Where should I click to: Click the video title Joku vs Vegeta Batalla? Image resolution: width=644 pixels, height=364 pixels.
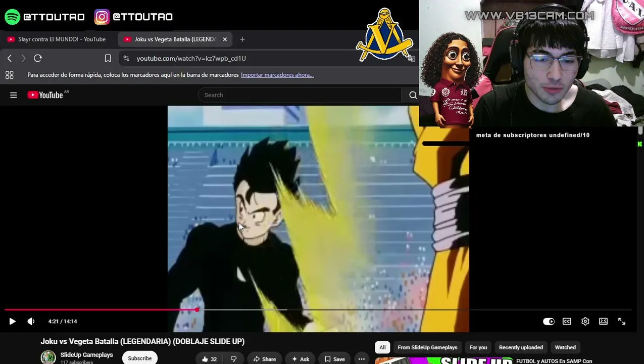(142, 341)
